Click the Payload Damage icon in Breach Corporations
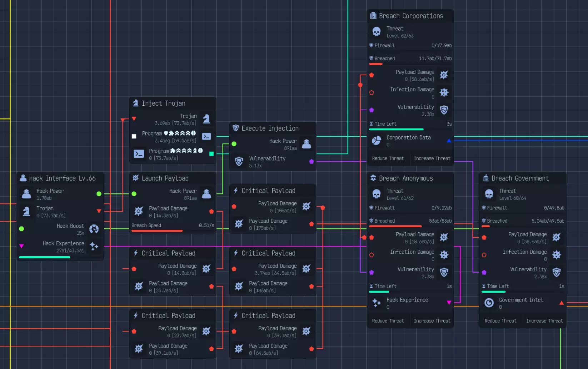588x369 pixels. pos(444,75)
